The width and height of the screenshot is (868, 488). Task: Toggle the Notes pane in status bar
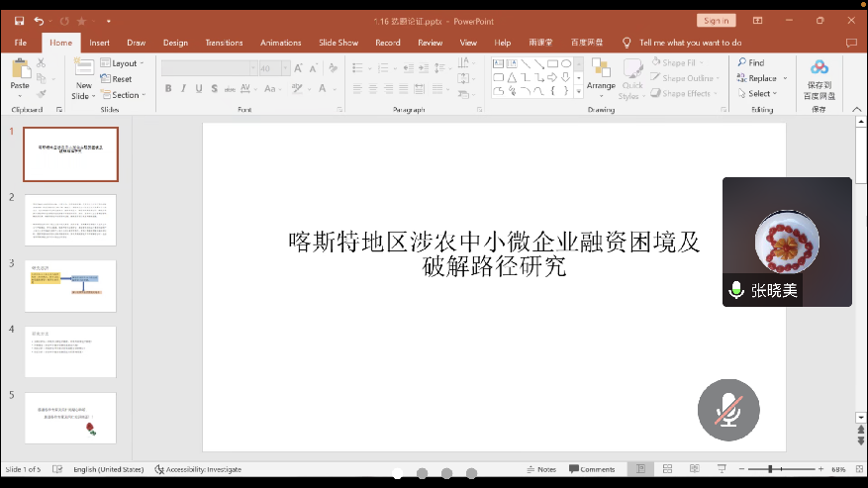coord(541,469)
